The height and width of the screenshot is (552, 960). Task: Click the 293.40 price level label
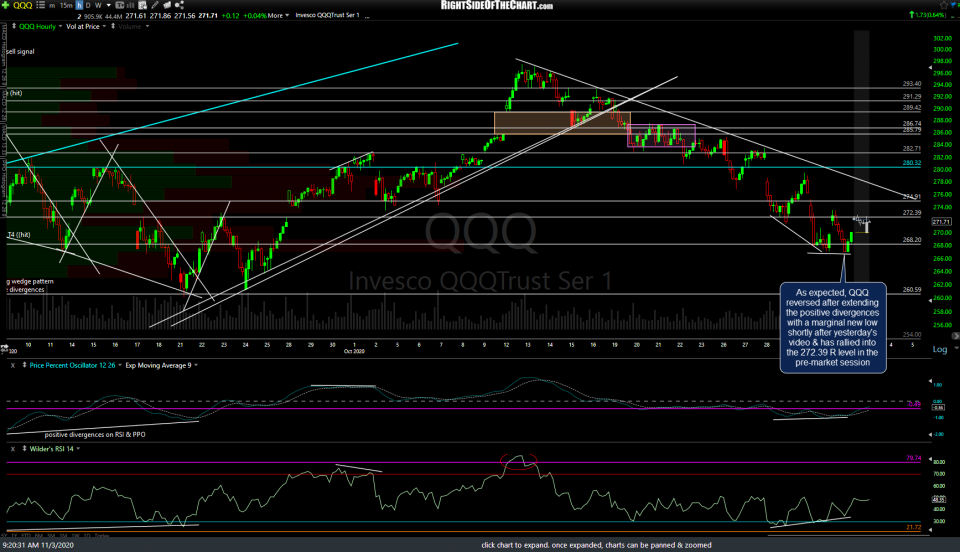[912, 84]
